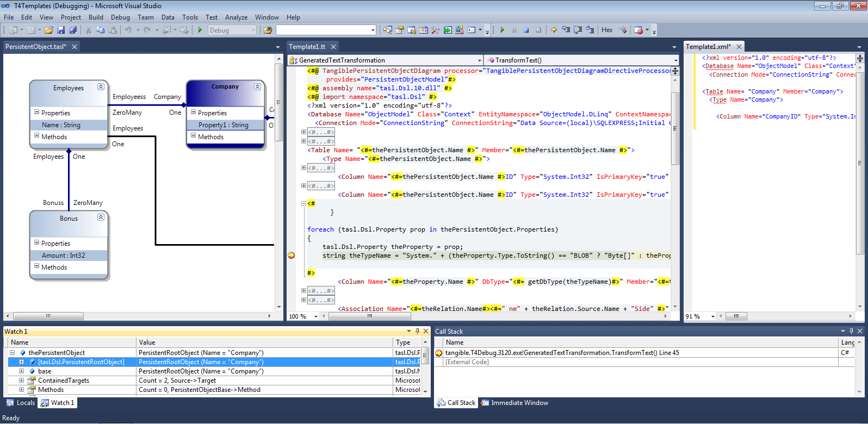868x424 pixels.
Task: Collapse Properties section of Employees shape
Action: (x=37, y=113)
